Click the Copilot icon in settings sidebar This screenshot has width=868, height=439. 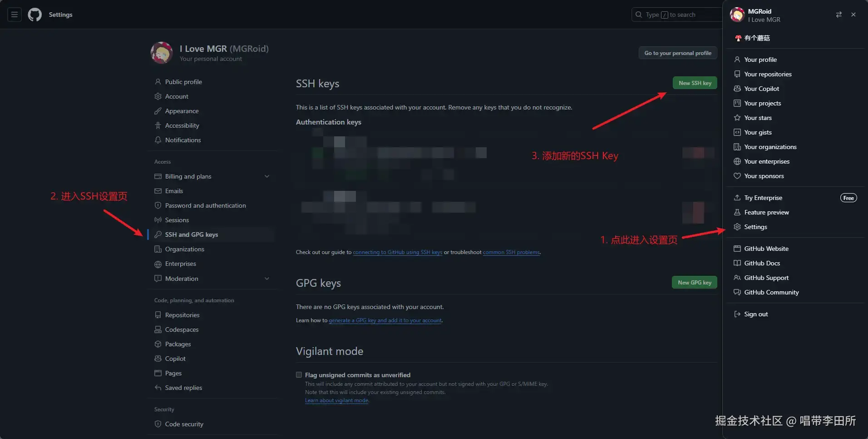[158, 359]
